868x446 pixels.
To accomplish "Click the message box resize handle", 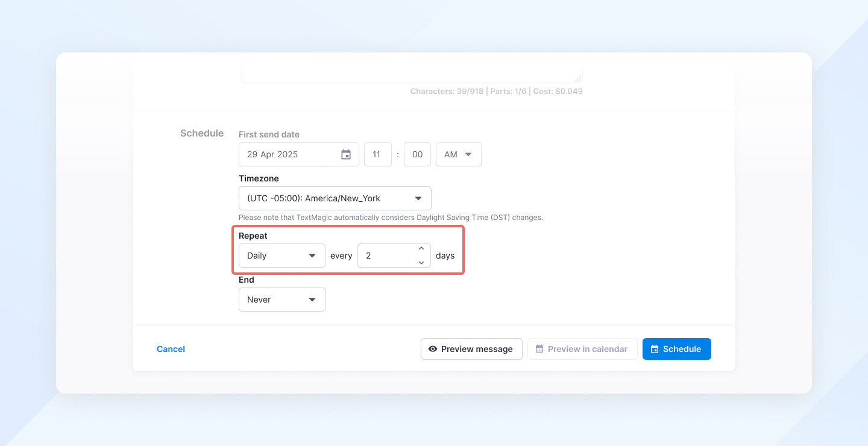I will [577, 78].
